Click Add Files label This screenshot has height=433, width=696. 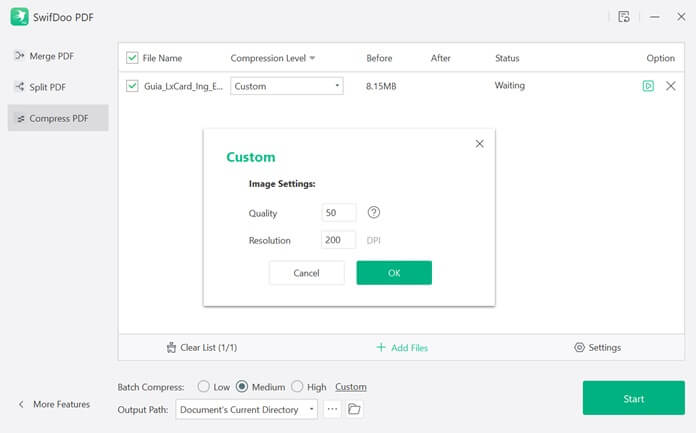click(409, 348)
